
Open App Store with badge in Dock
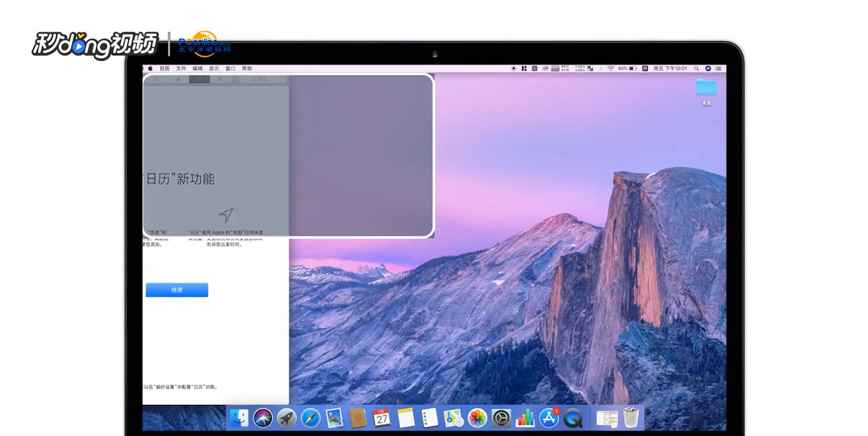click(x=549, y=418)
